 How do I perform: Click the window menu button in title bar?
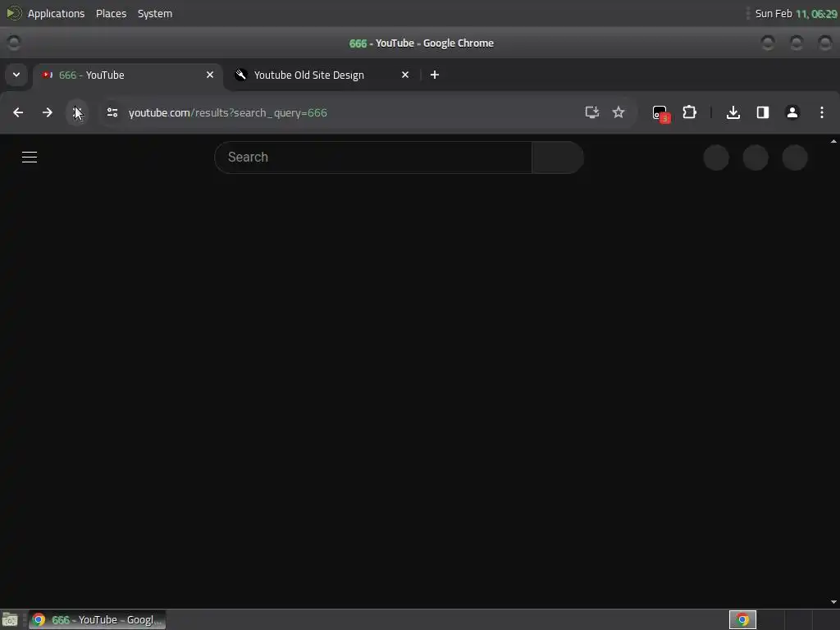[13, 43]
